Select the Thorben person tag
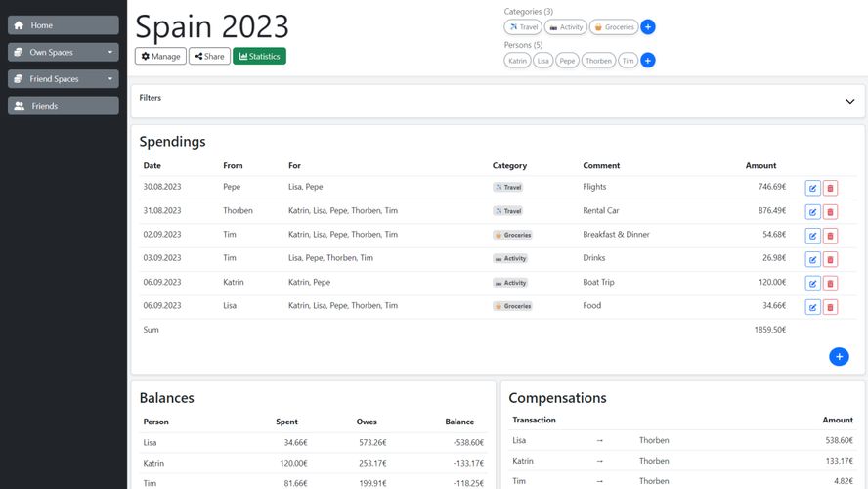Screen dimensions: 868x489 (598, 61)
